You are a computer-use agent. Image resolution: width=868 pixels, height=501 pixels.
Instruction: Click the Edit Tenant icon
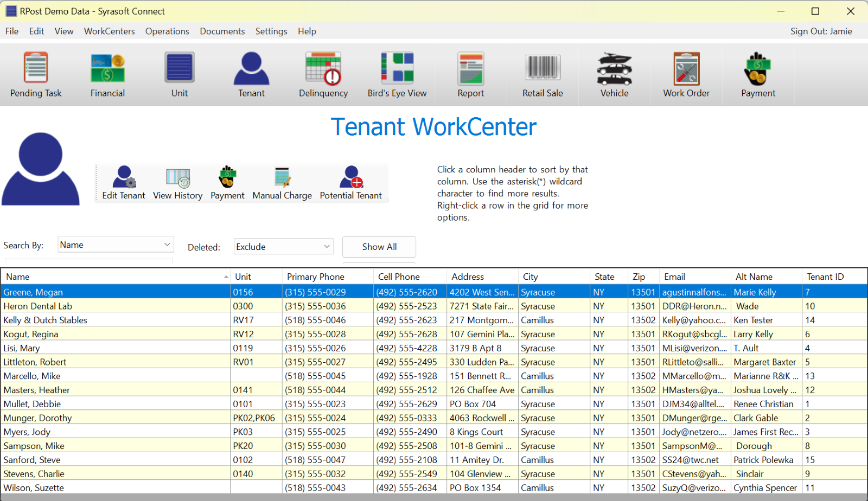tap(124, 183)
